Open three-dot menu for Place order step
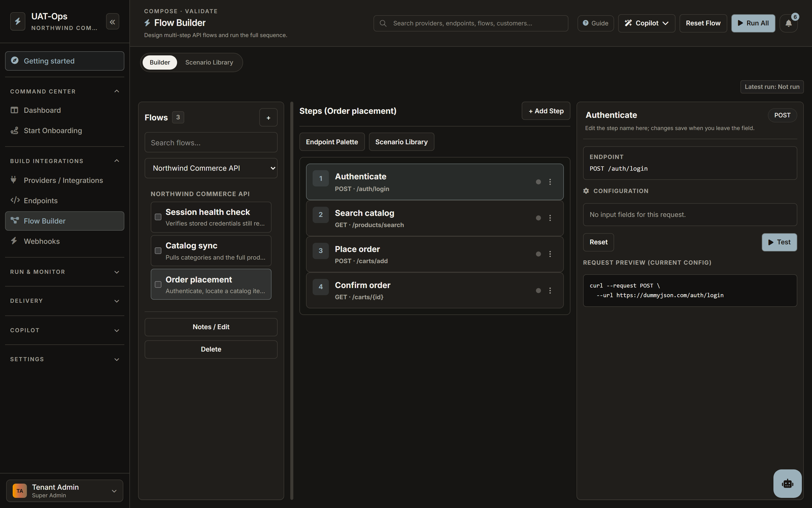Image resolution: width=812 pixels, height=508 pixels. click(550, 254)
